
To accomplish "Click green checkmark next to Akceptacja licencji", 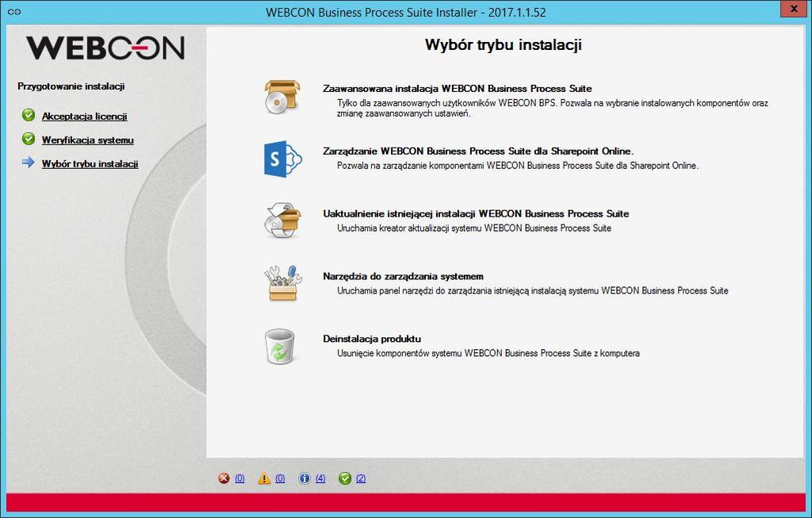I will click(29, 115).
